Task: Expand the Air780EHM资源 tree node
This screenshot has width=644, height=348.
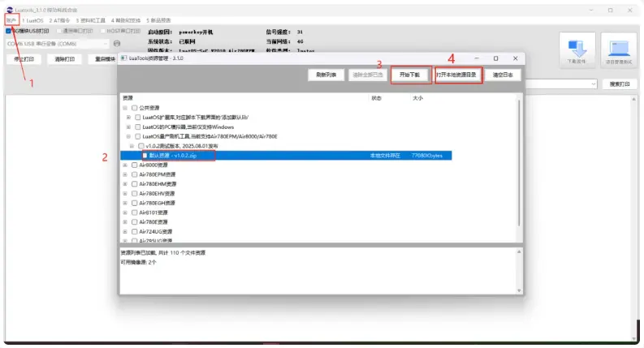Action: pyautogui.click(x=125, y=184)
